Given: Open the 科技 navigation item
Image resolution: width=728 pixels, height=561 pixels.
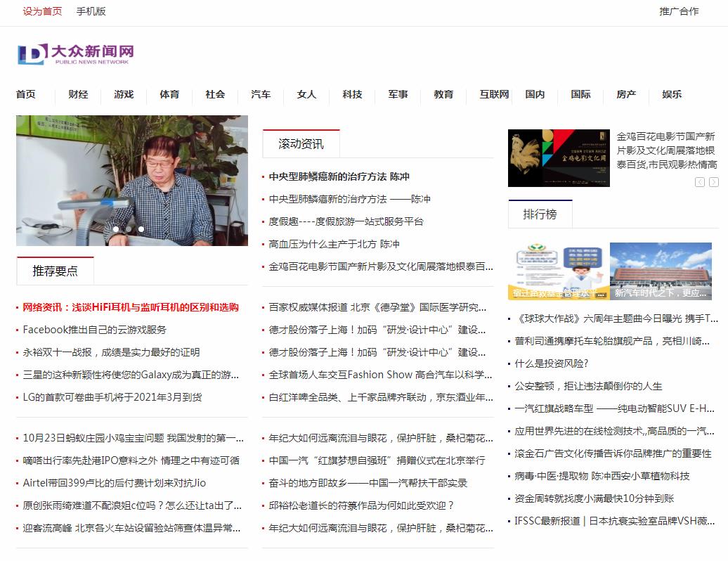Looking at the screenshot, I should tap(352, 94).
